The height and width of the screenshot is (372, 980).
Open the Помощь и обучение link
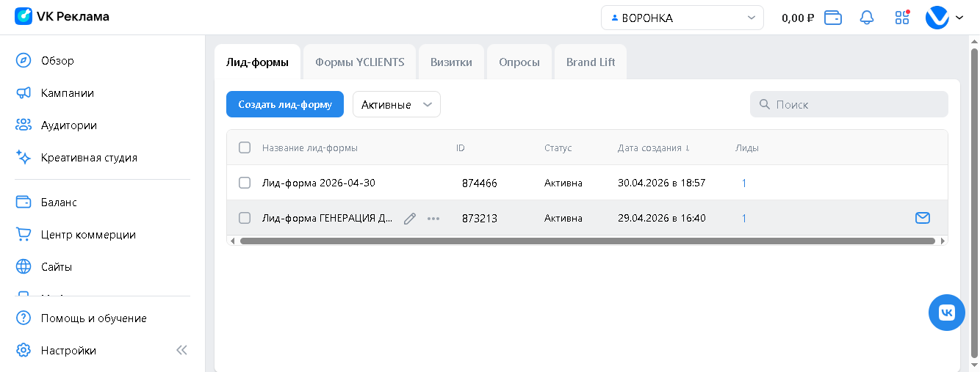[94, 318]
